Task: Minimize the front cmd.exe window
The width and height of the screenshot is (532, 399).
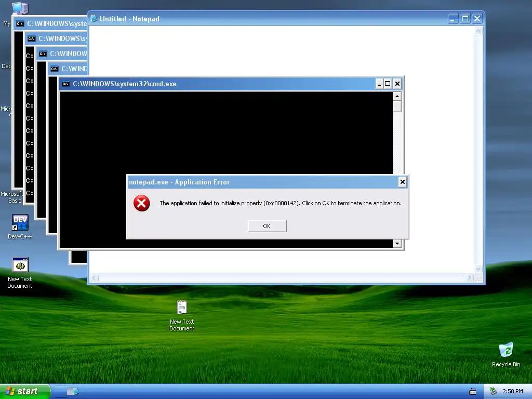Action: coord(379,84)
